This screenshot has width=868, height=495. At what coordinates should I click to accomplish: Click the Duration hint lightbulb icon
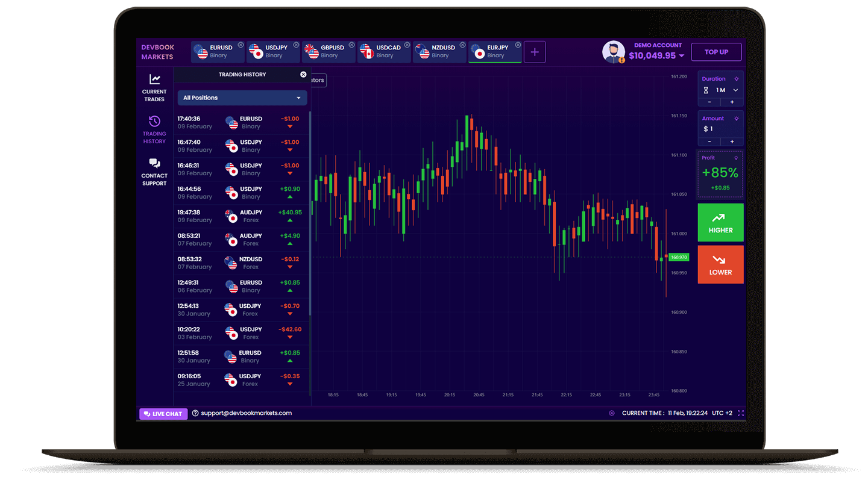click(x=736, y=79)
